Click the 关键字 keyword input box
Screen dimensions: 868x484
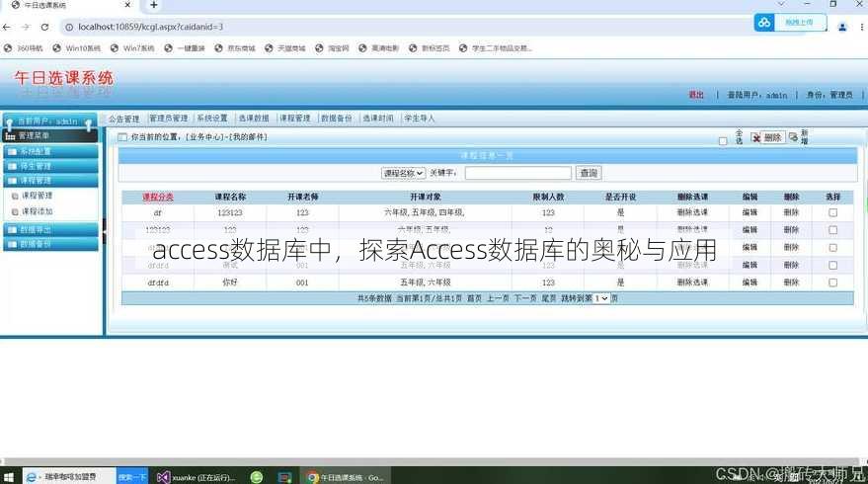point(518,173)
